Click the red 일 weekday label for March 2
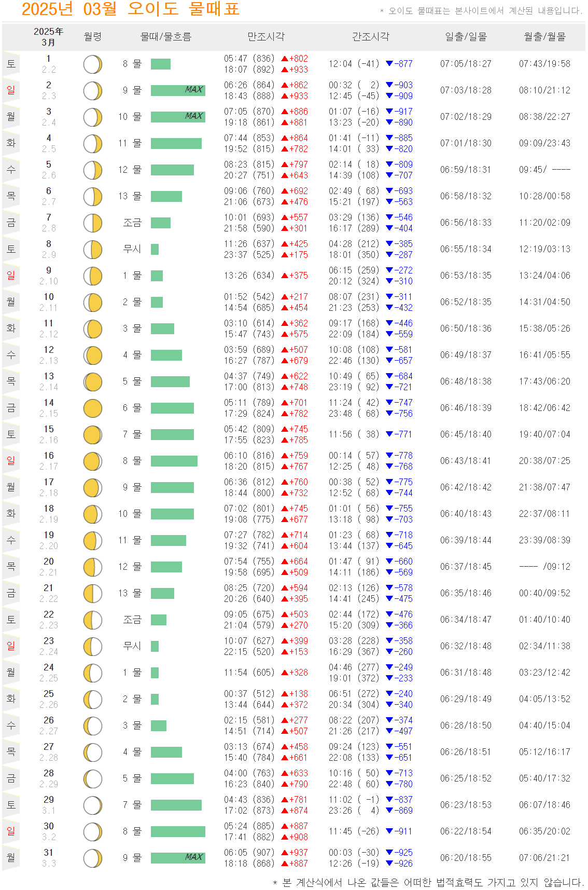Screen dimensions: 588x890 pyautogui.click(x=11, y=90)
